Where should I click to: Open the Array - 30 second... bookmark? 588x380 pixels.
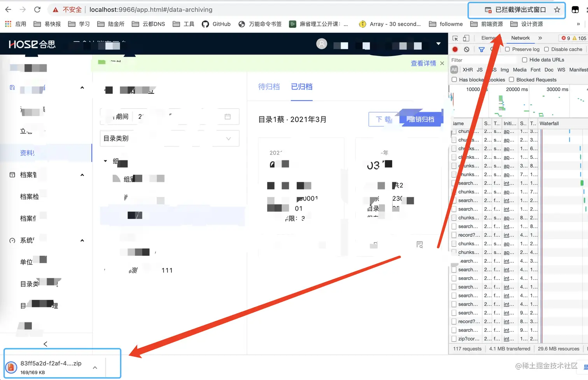click(x=390, y=24)
